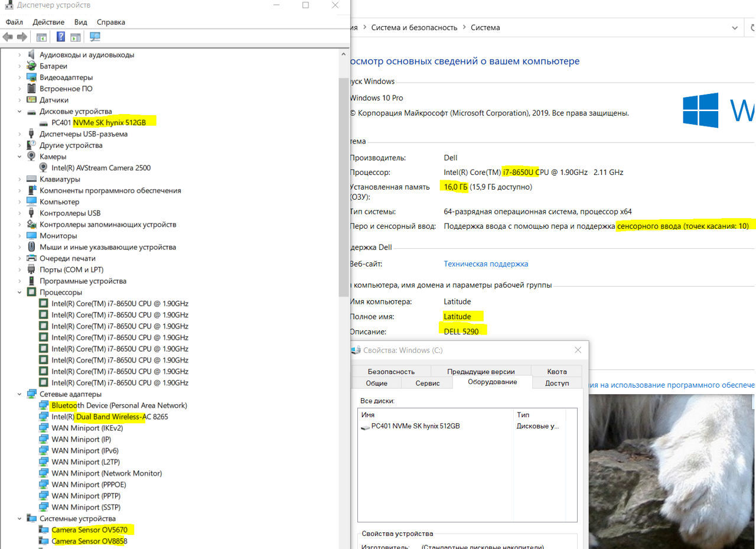This screenshot has width=756, height=549.
Task: Click the Device Manager vertical scrollbar thumb
Action: [x=344, y=186]
